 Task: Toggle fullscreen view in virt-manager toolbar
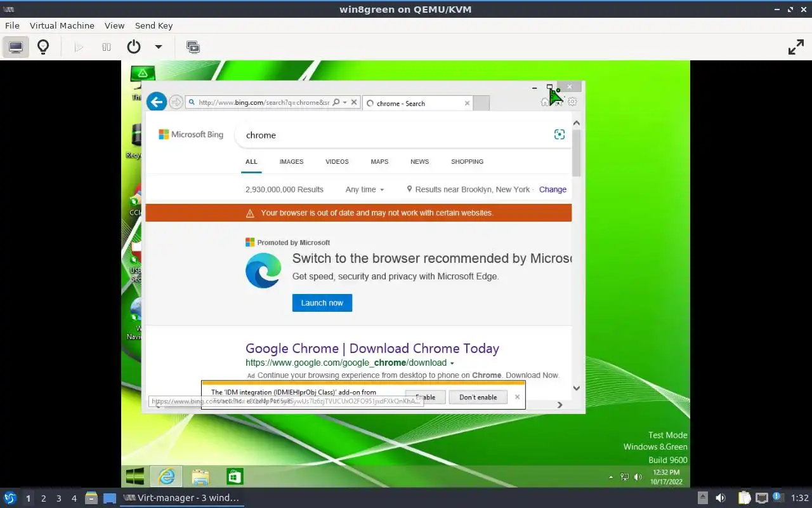click(x=796, y=47)
